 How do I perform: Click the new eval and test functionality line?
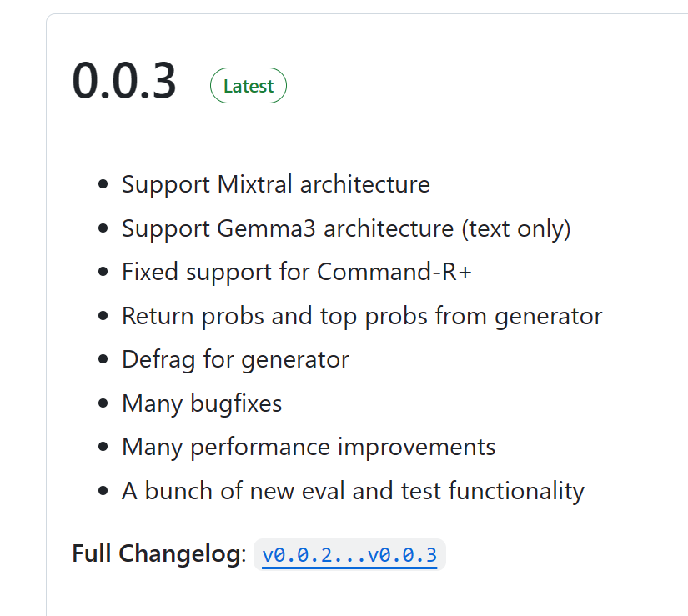353,491
